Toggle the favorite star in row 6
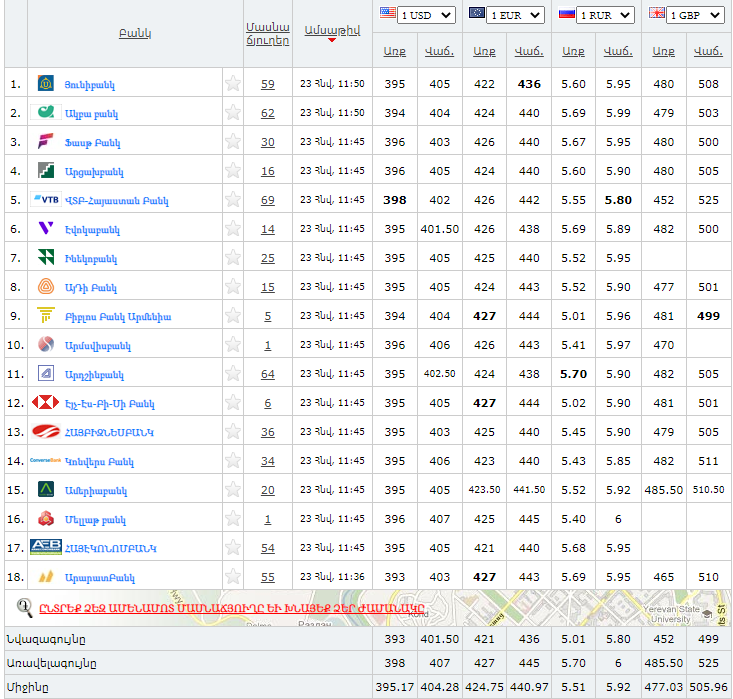The image size is (733, 699). click(x=233, y=229)
